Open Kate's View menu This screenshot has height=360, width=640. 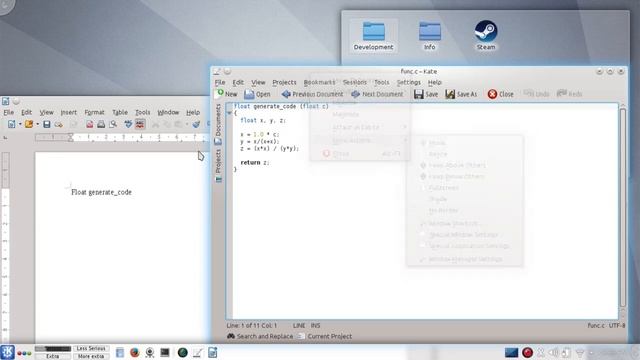pos(258,82)
